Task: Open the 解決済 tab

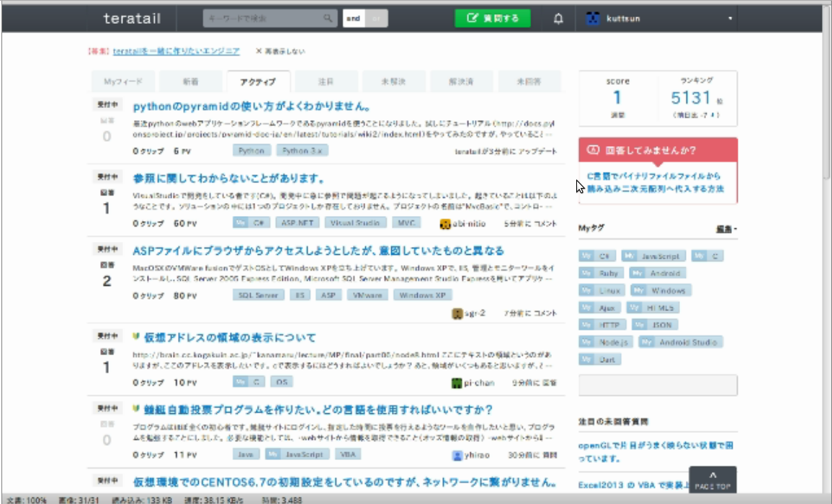Action: 461,81
